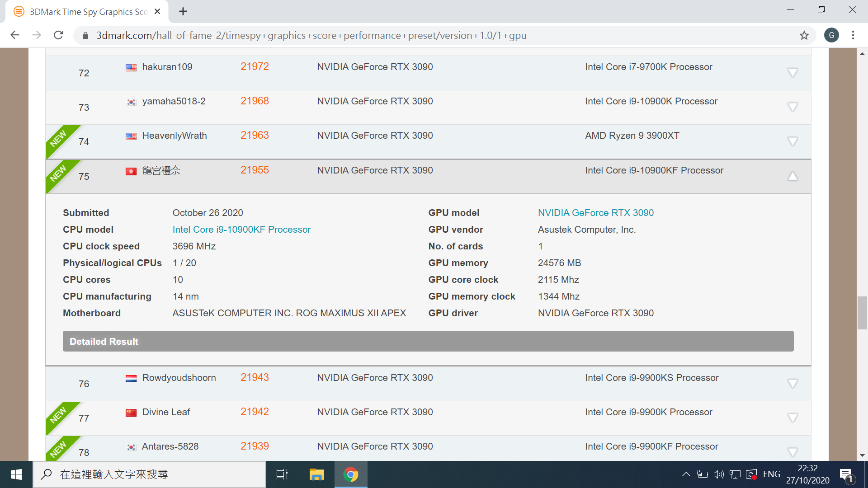Image resolution: width=868 pixels, height=488 pixels.
Task: Expand details for Divine Leaf row
Action: 793,418
